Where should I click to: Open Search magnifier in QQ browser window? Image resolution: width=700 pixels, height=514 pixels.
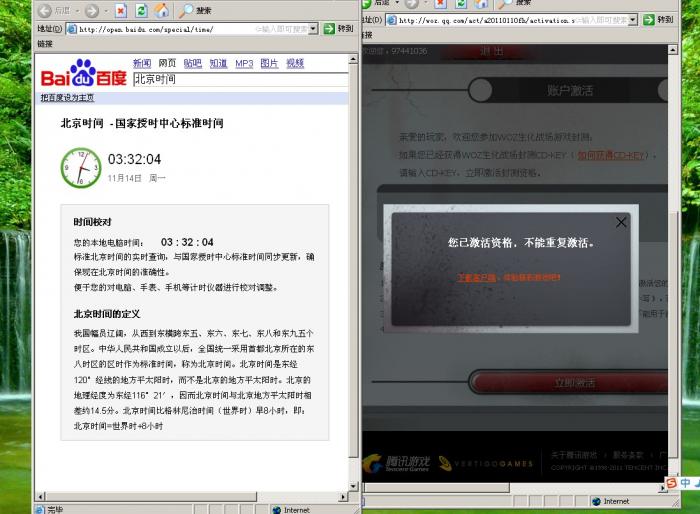pyautogui.click(x=505, y=4)
